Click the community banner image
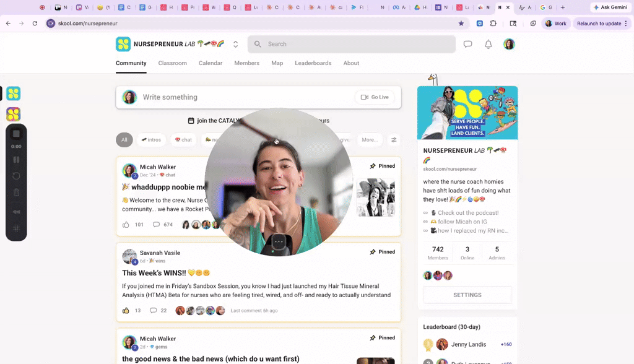 point(467,113)
